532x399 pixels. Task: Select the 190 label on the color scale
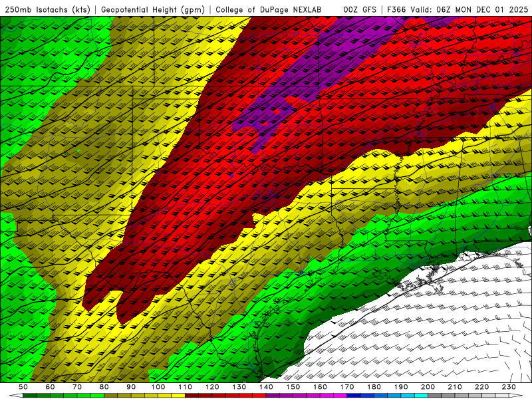pos(401,387)
